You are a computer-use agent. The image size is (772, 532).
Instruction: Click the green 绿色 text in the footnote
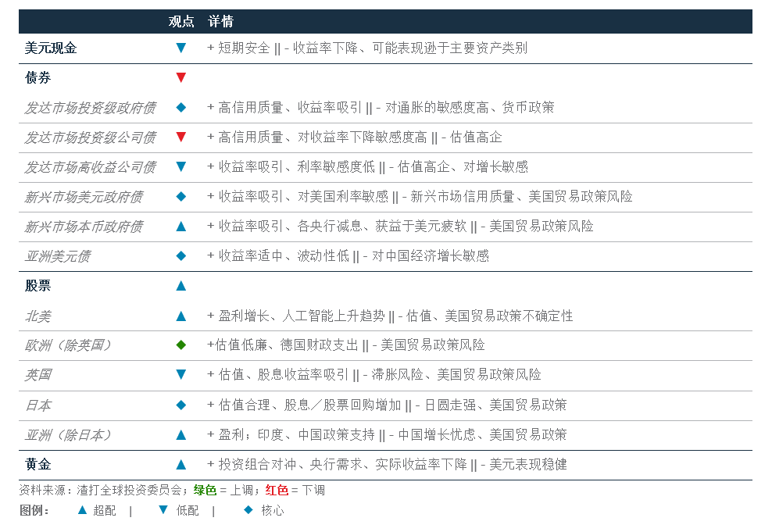point(205,491)
